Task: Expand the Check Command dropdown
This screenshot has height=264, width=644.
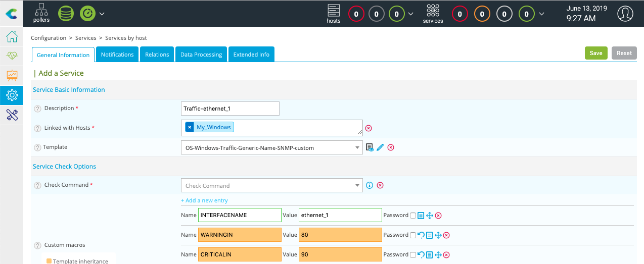Action: tap(272, 185)
